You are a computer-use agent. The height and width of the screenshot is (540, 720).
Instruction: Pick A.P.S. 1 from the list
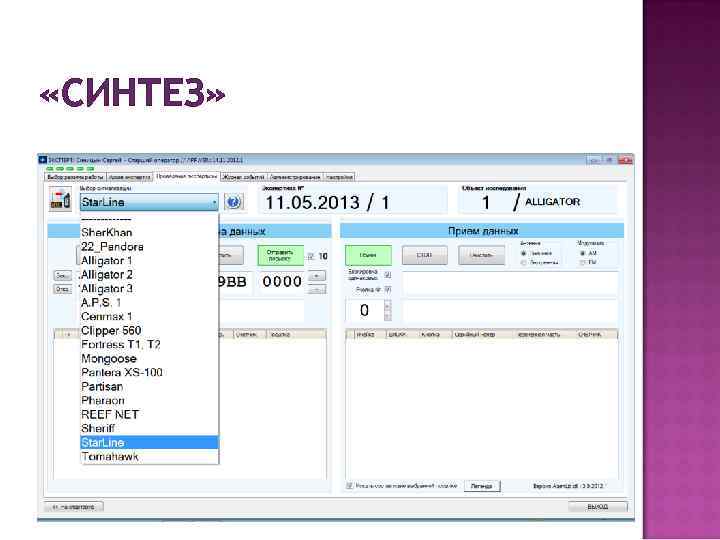point(149,303)
